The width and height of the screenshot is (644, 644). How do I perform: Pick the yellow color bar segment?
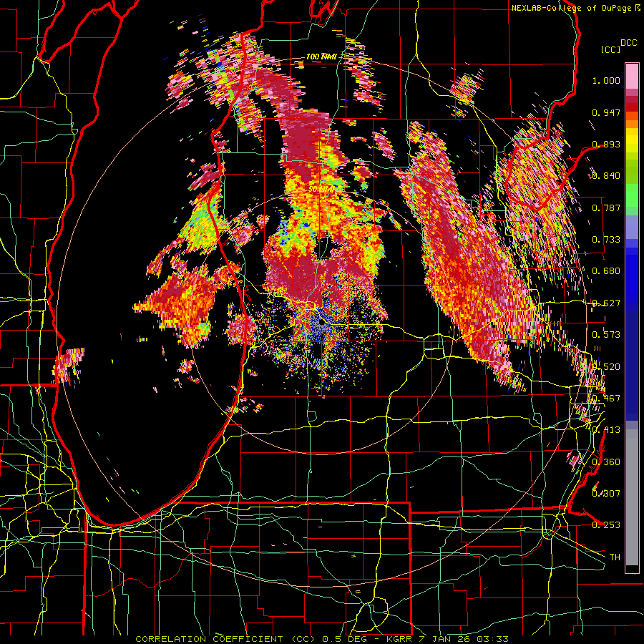point(632,140)
